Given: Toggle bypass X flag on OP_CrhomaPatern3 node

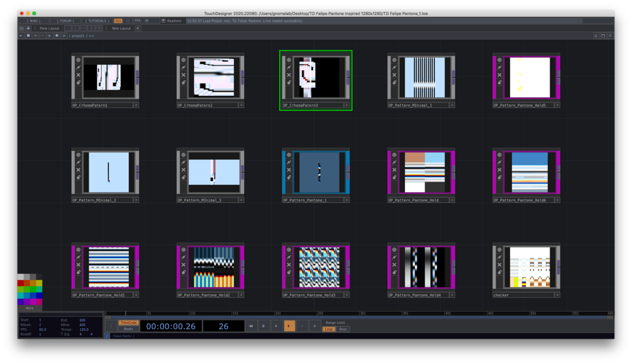Looking at the screenshot, I should pyautogui.click(x=289, y=75).
